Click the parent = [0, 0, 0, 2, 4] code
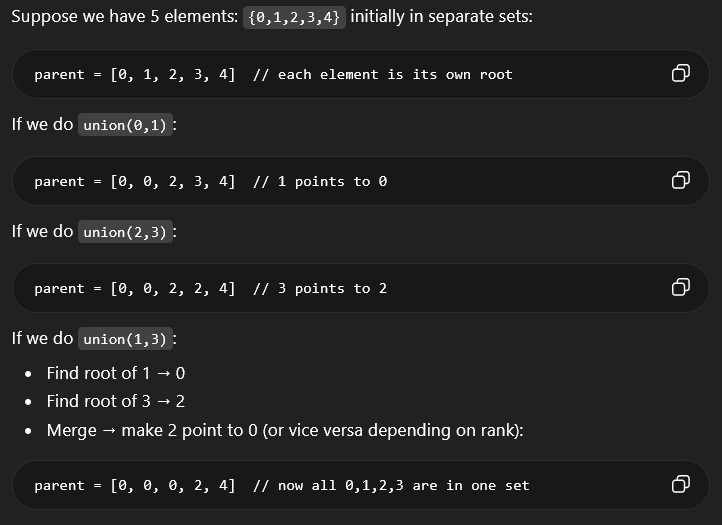Viewport: 722px width, 525px height. coord(135,485)
